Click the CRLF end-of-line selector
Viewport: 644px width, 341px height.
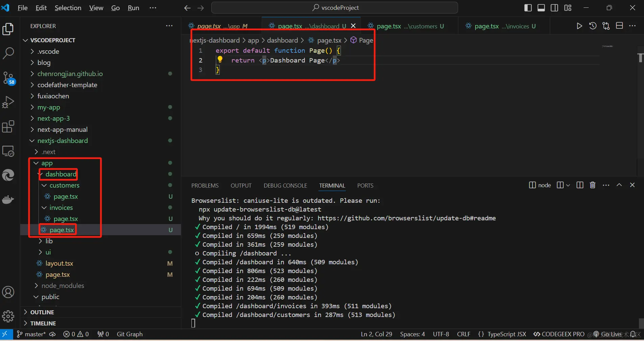pos(463,334)
